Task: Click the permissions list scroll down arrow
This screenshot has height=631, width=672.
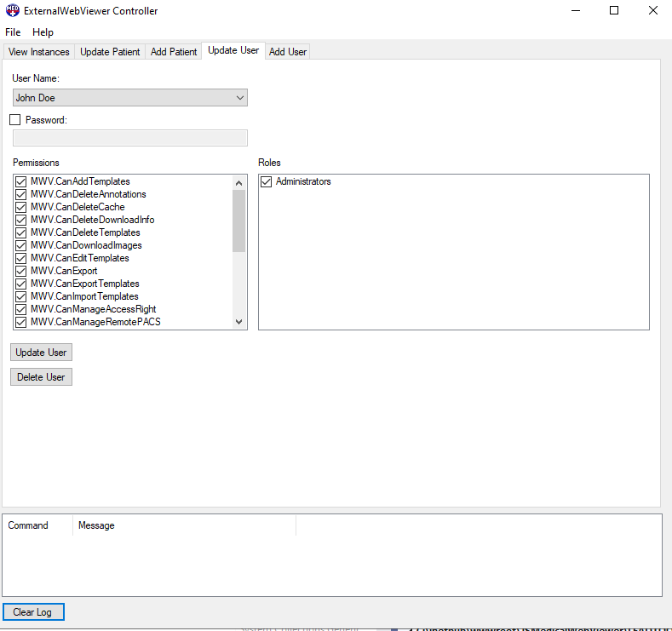Action: pyautogui.click(x=239, y=322)
